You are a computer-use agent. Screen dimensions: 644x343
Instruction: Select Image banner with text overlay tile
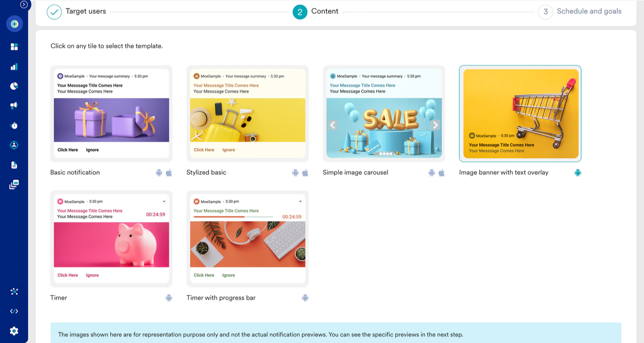point(520,113)
